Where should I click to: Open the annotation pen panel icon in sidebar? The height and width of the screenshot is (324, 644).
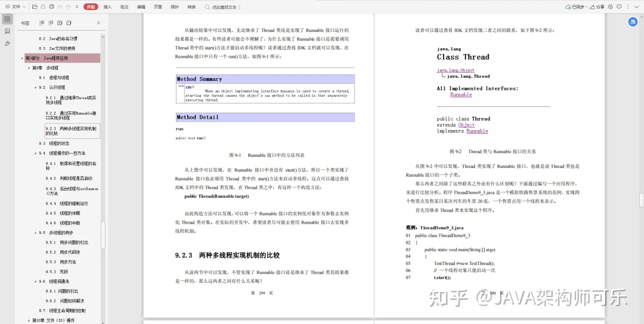pos(7,43)
